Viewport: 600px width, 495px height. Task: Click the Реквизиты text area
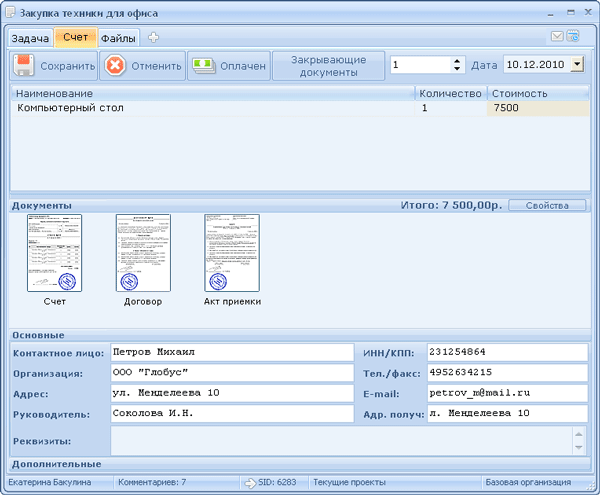[x=342, y=441]
